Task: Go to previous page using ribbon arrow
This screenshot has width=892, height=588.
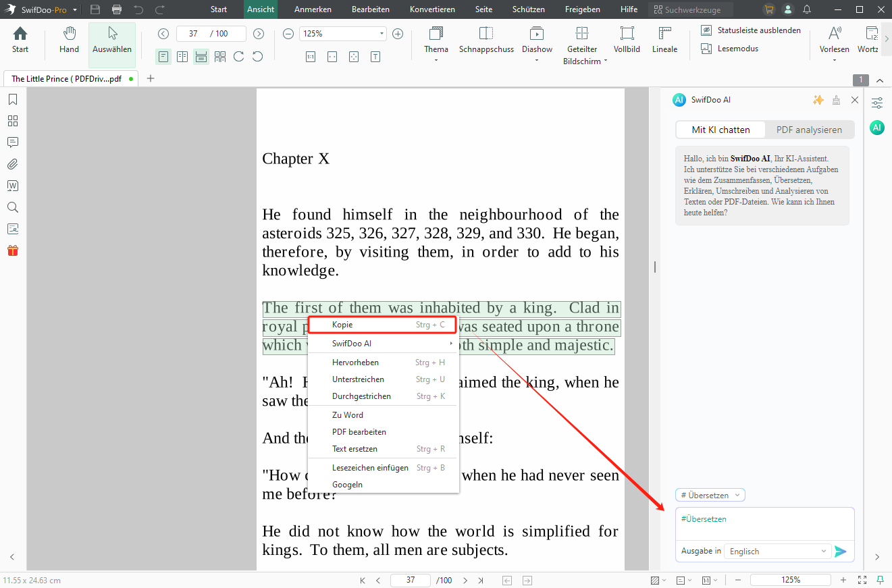Action: [x=163, y=34]
